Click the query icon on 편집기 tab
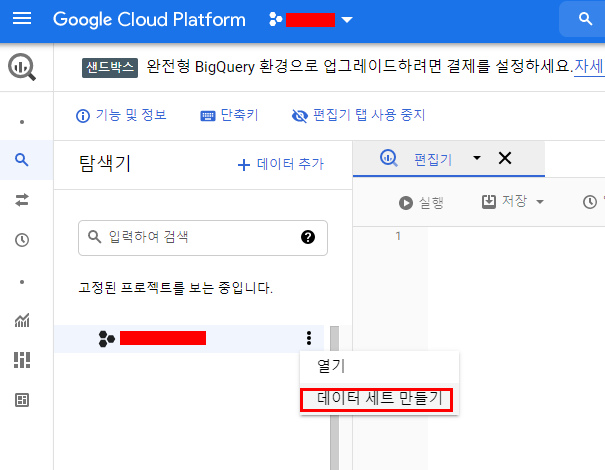605x470 pixels. click(389, 158)
